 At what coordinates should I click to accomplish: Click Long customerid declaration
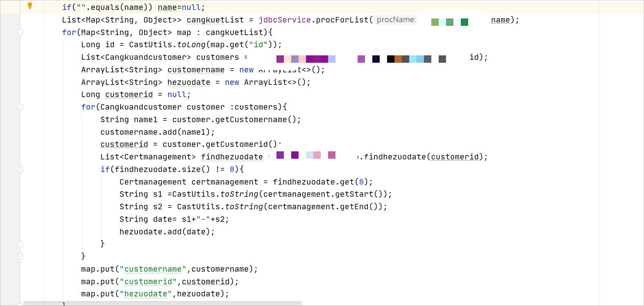tap(117, 94)
